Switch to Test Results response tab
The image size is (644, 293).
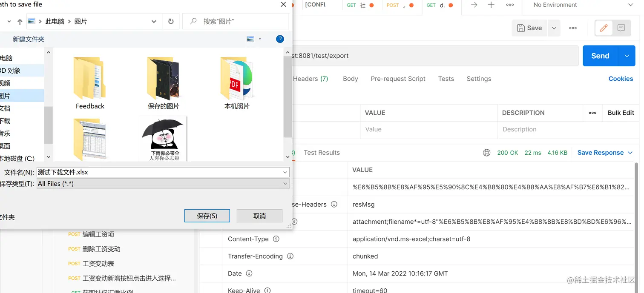322,153
